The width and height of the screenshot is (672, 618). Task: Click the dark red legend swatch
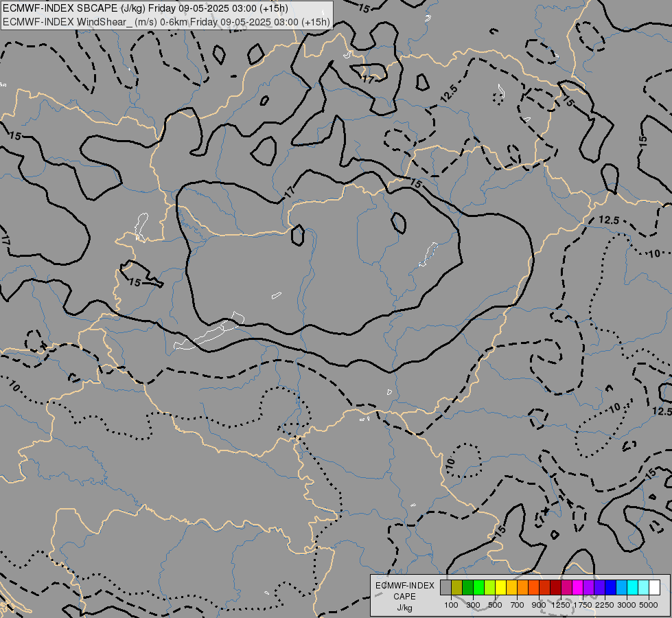556,587
